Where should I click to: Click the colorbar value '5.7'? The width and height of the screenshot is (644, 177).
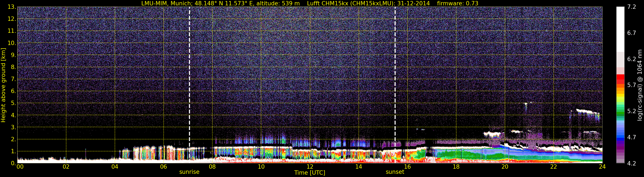tap(632, 85)
